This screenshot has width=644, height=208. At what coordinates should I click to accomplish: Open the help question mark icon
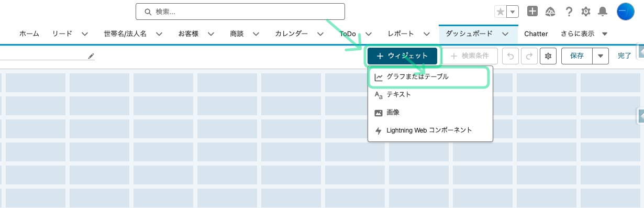(569, 12)
